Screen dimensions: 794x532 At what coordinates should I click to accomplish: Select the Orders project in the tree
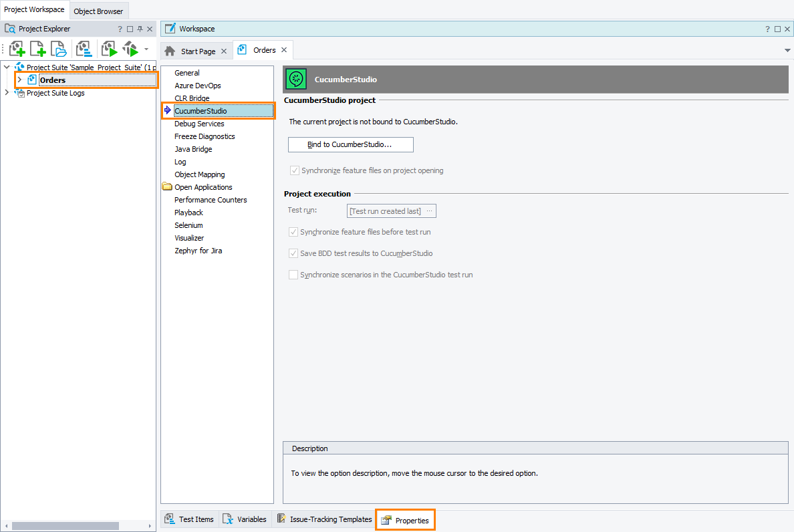[x=53, y=80]
